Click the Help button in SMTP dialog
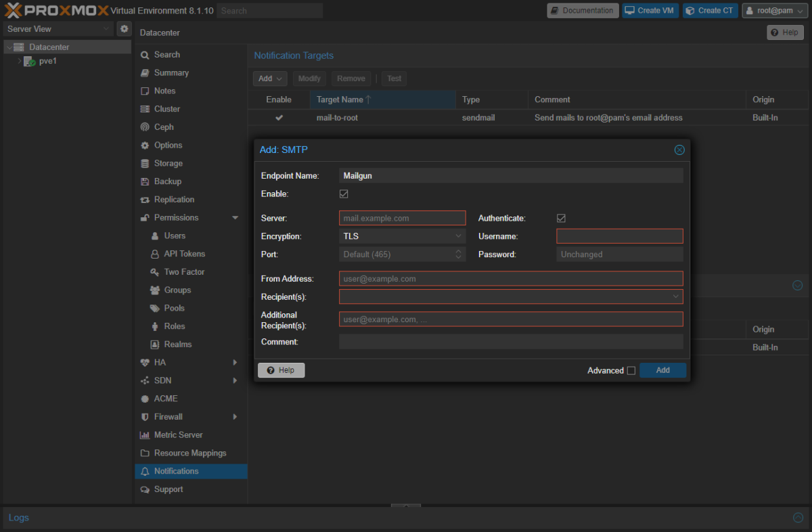 tap(281, 370)
